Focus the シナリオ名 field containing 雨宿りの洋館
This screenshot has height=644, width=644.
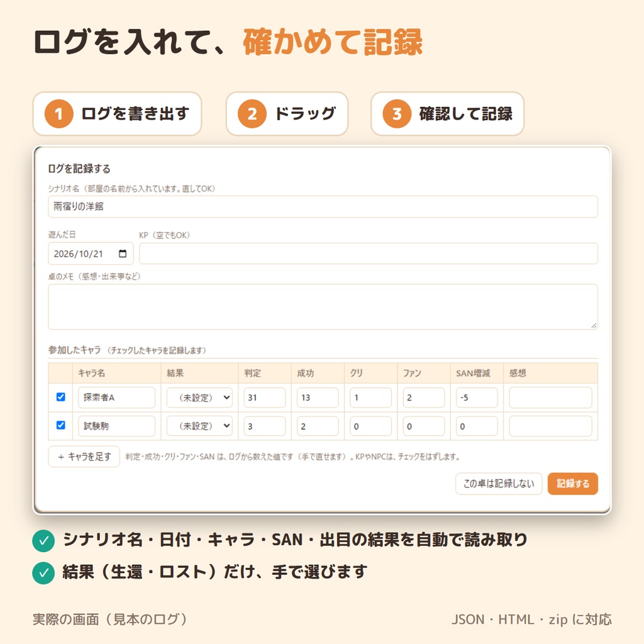click(x=323, y=206)
